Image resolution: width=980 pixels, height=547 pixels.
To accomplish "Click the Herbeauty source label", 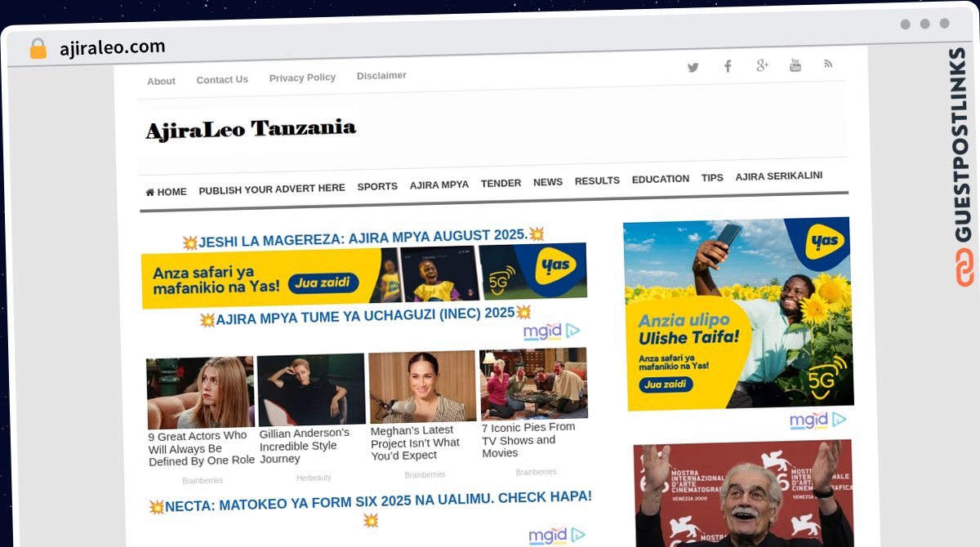I will pos(314,478).
